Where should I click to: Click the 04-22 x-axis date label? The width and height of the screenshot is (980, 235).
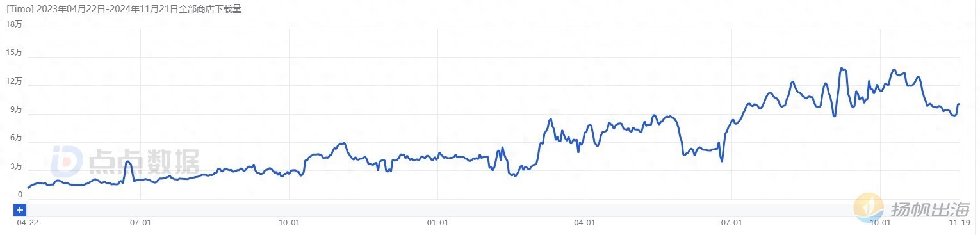tap(26, 223)
